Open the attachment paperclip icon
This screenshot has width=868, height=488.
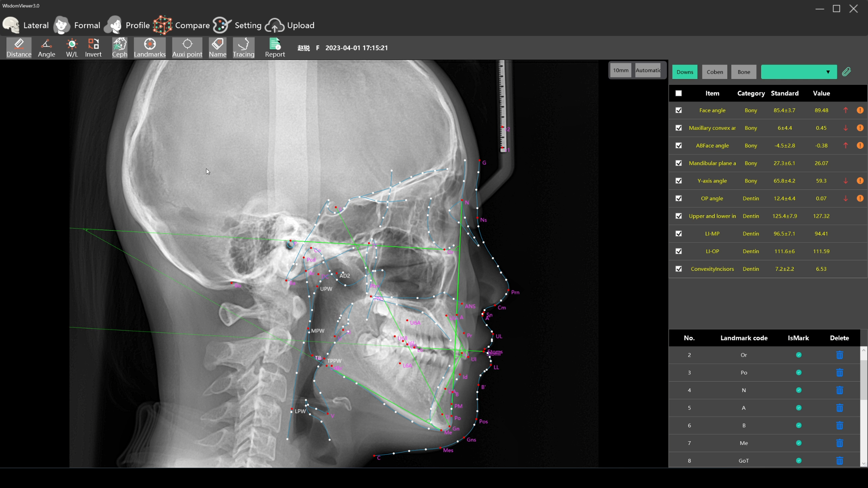tap(846, 72)
